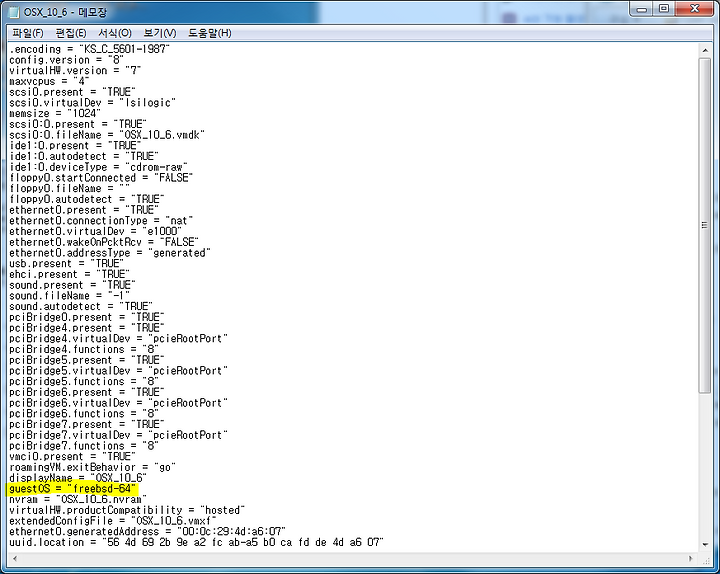Open the 보기(V) menu

(x=159, y=33)
